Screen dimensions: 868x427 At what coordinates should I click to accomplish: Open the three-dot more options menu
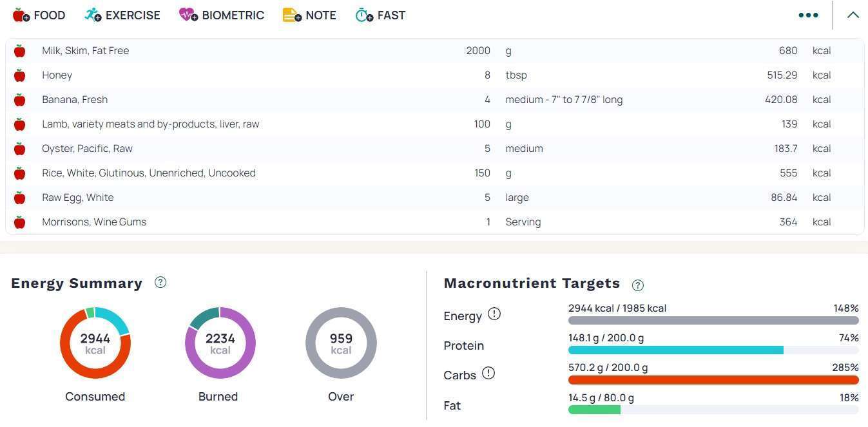pyautogui.click(x=808, y=15)
